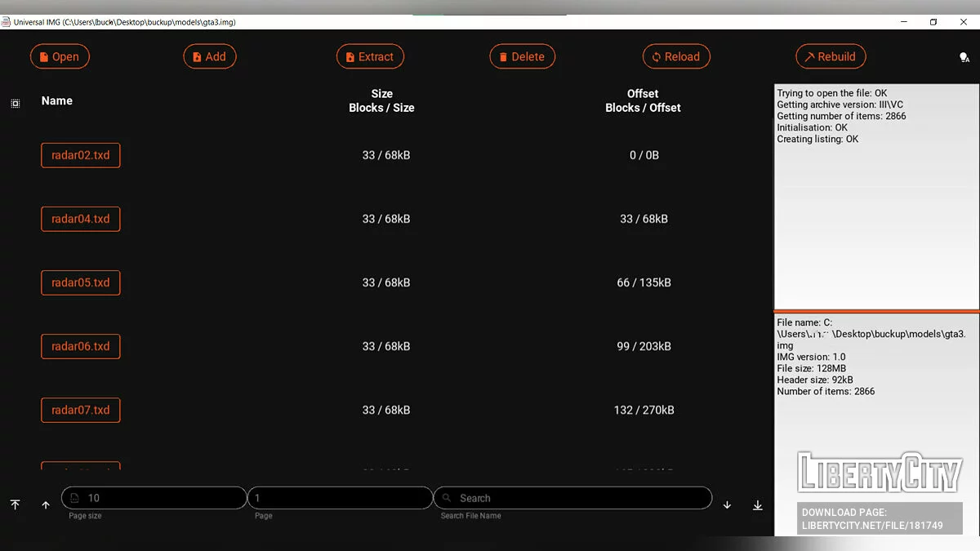The width and height of the screenshot is (980, 551).
Task: Select the radar02.txd entry
Action: coord(80,155)
